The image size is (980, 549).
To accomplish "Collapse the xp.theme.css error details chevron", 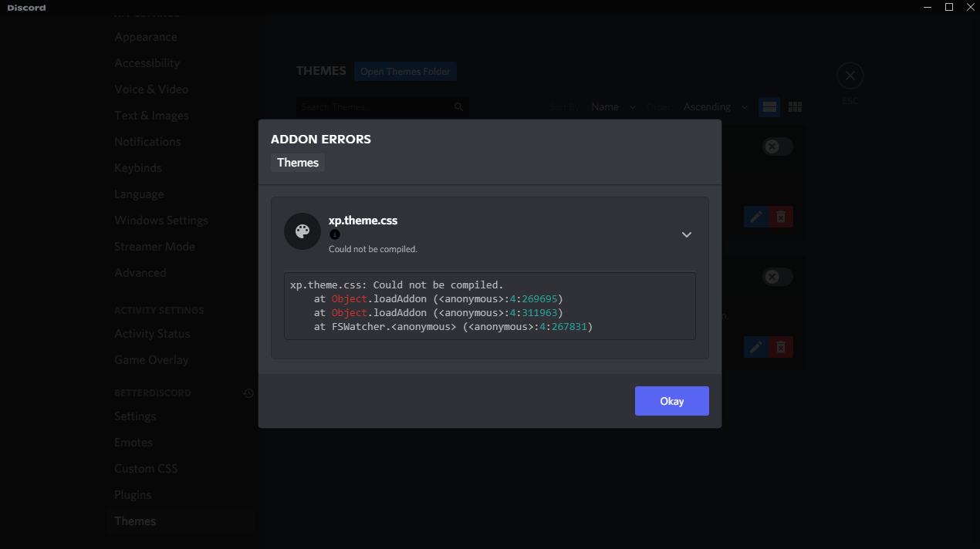I will (x=687, y=234).
